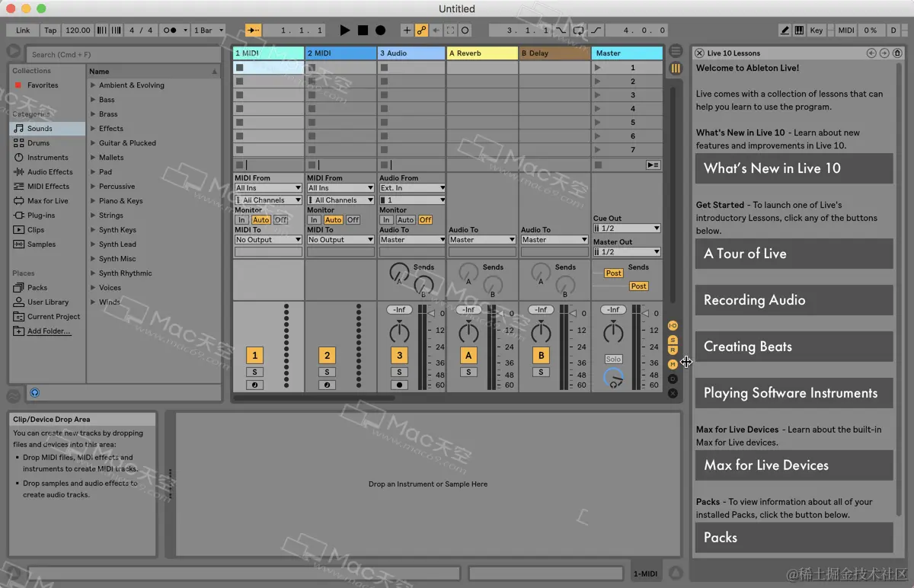The width and height of the screenshot is (914, 588).
Task: Enable the Punch-Out switch
Action: (596, 30)
